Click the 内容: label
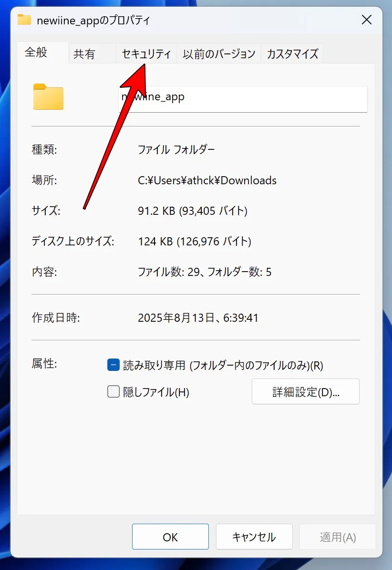The height and width of the screenshot is (570, 392). click(44, 272)
